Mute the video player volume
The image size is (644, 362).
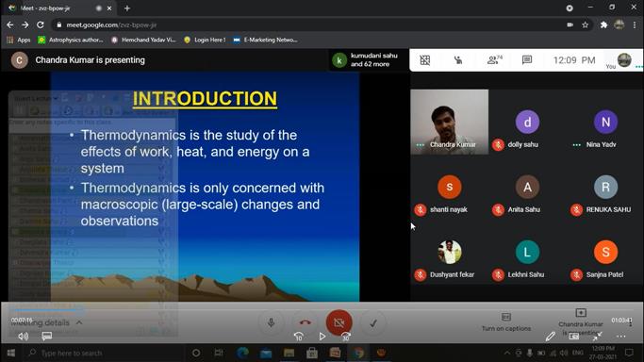coord(23,337)
